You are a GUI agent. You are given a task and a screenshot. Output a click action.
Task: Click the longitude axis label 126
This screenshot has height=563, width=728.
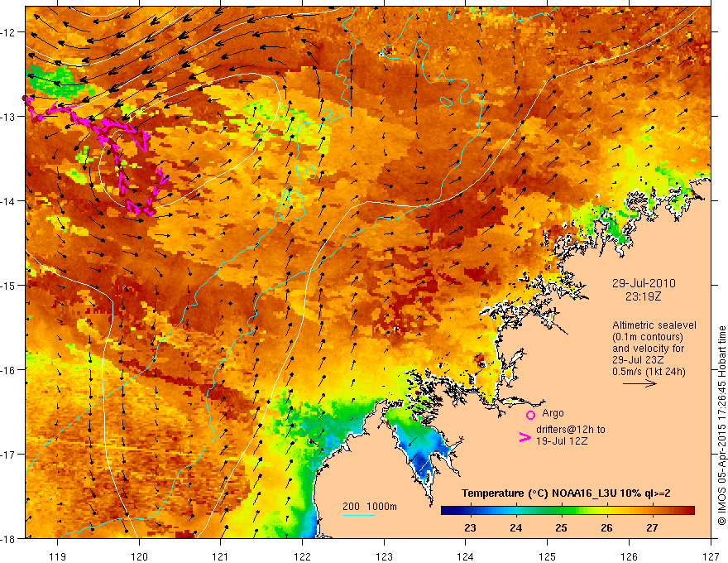pyautogui.click(x=629, y=556)
